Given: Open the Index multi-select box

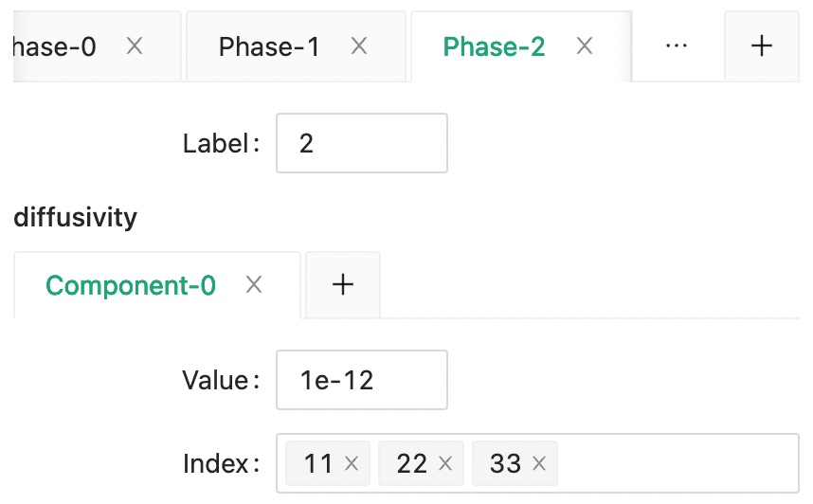Looking at the screenshot, I should [673, 463].
